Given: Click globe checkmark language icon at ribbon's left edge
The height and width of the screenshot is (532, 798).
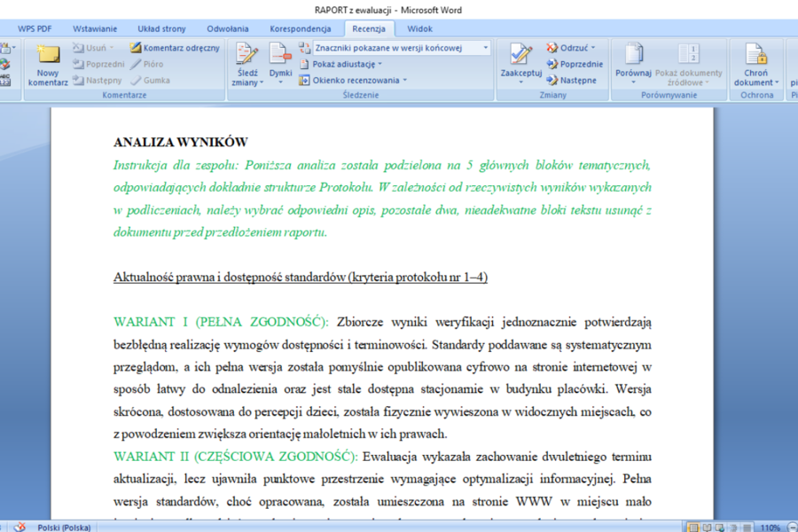Looking at the screenshot, I should click(5, 64).
